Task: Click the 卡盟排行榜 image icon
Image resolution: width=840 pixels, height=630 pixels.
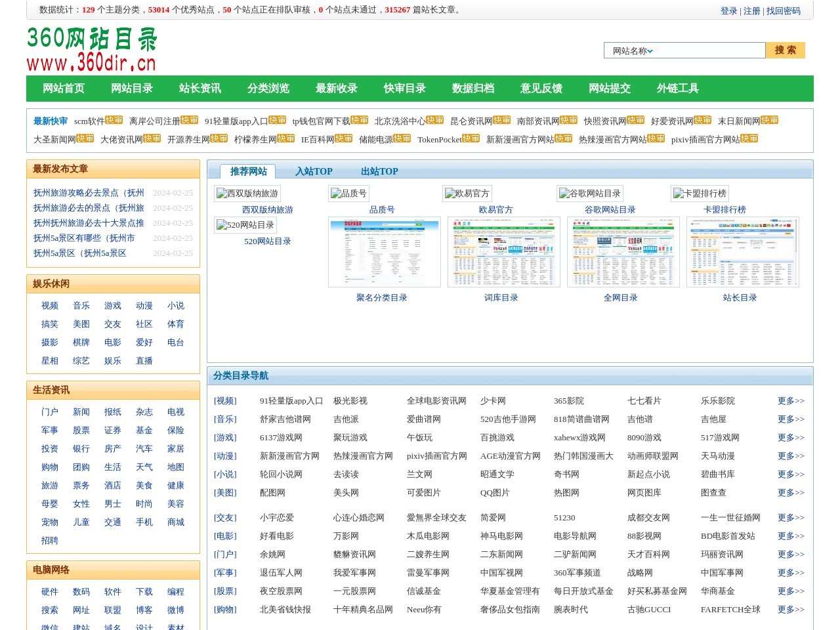Action: click(x=700, y=194)
